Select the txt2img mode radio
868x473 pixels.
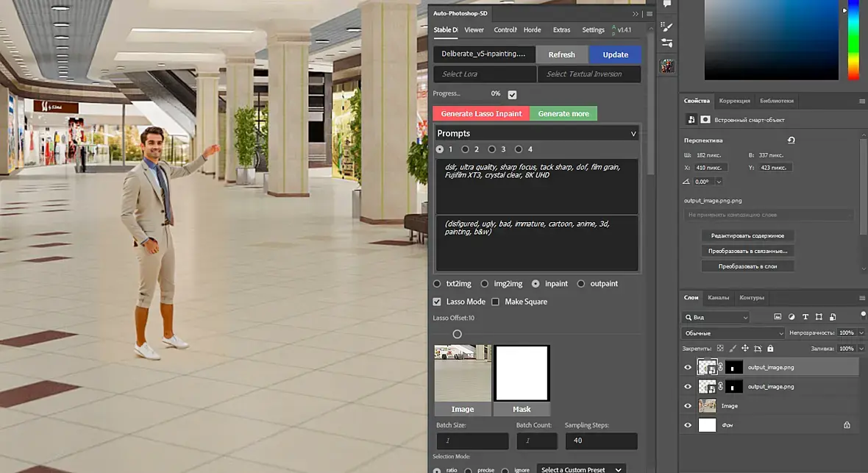tap(437, 283)
